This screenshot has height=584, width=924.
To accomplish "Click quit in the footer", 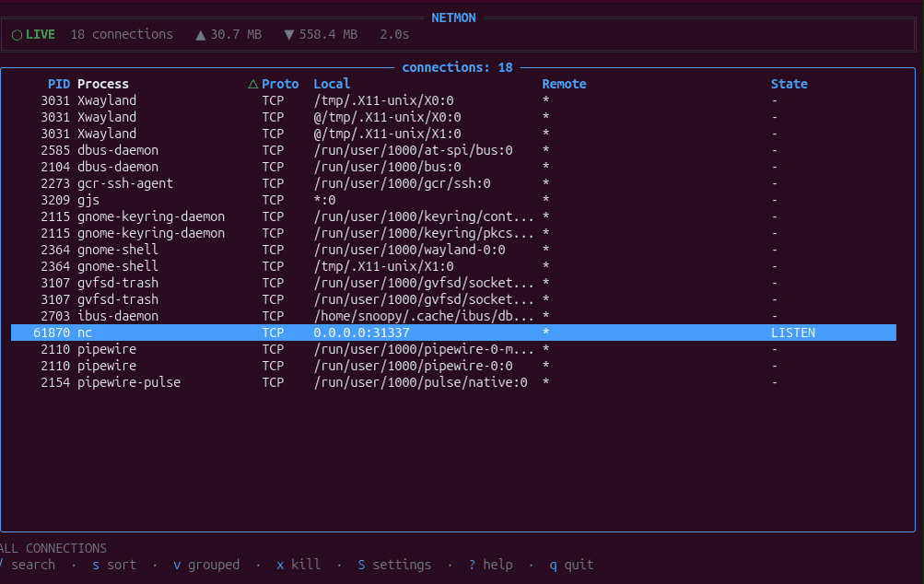I will [571, 565].
